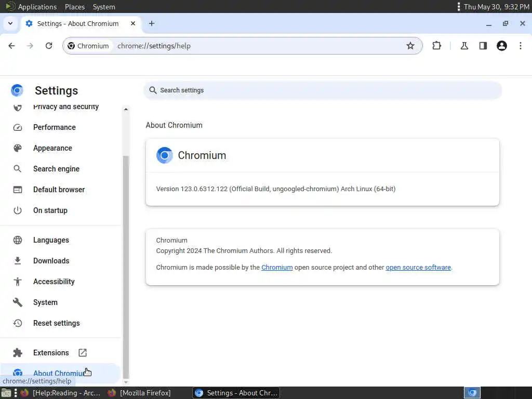Viewport: 532px width, 399px height.
Task: Click the Languages globe icon
Action: point(18,240)
